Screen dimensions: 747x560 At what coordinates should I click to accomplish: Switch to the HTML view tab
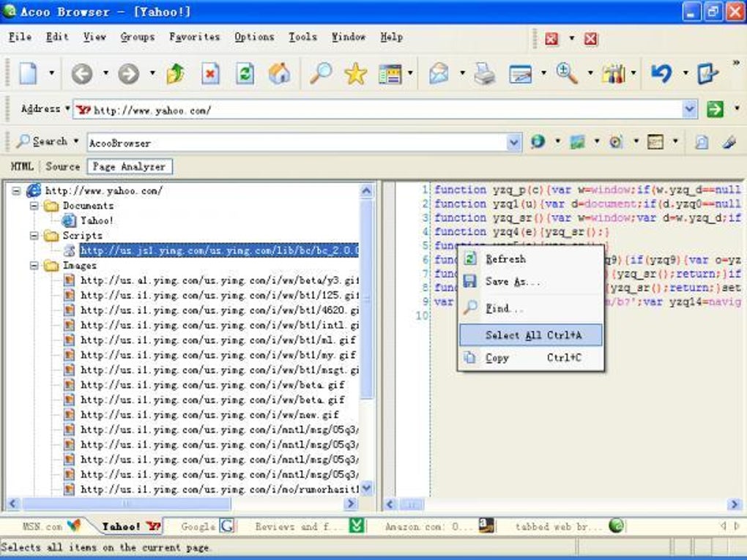pyautogui.click(x=22, y=167)
